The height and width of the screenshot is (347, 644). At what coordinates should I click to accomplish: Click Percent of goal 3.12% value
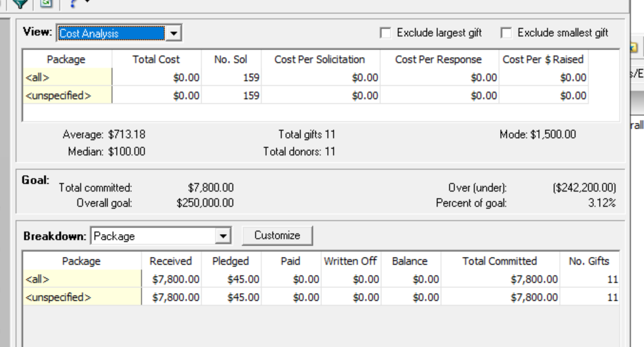[x=602, y=203]
